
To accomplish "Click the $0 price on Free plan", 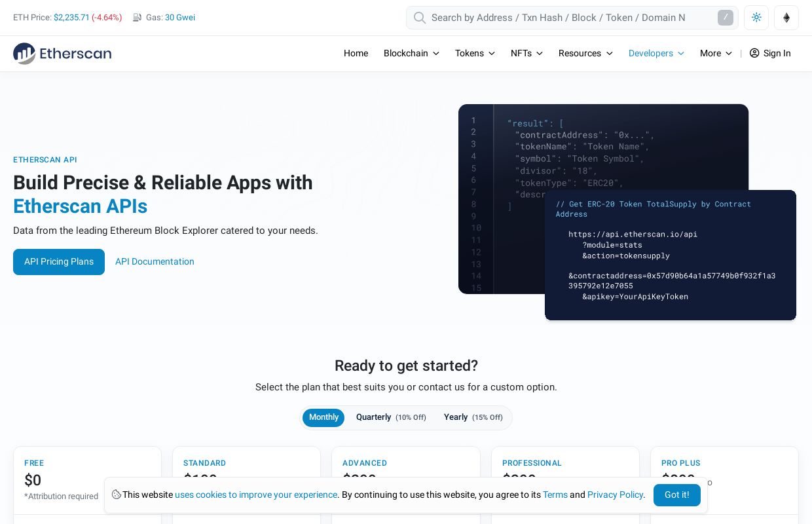I will coord(33,481).
